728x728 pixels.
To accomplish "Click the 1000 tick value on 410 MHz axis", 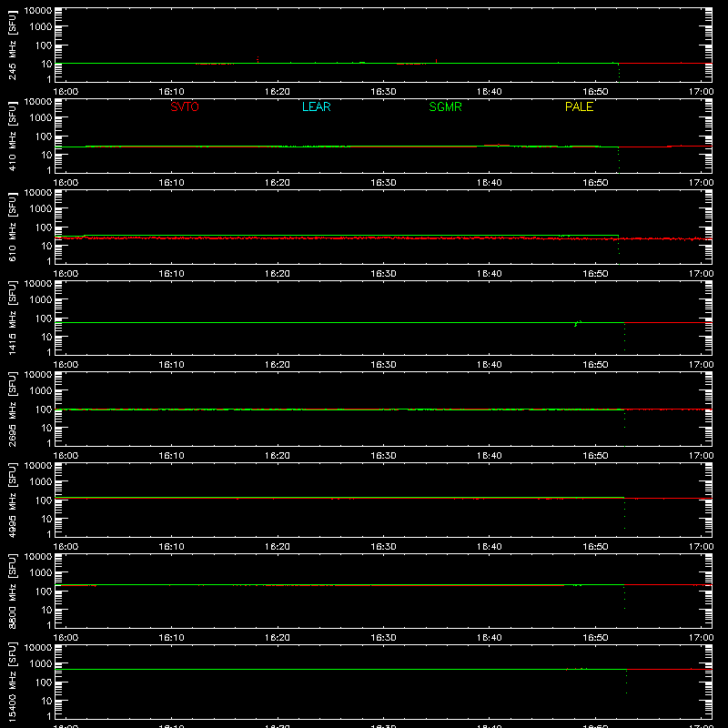I will [41, 117].
